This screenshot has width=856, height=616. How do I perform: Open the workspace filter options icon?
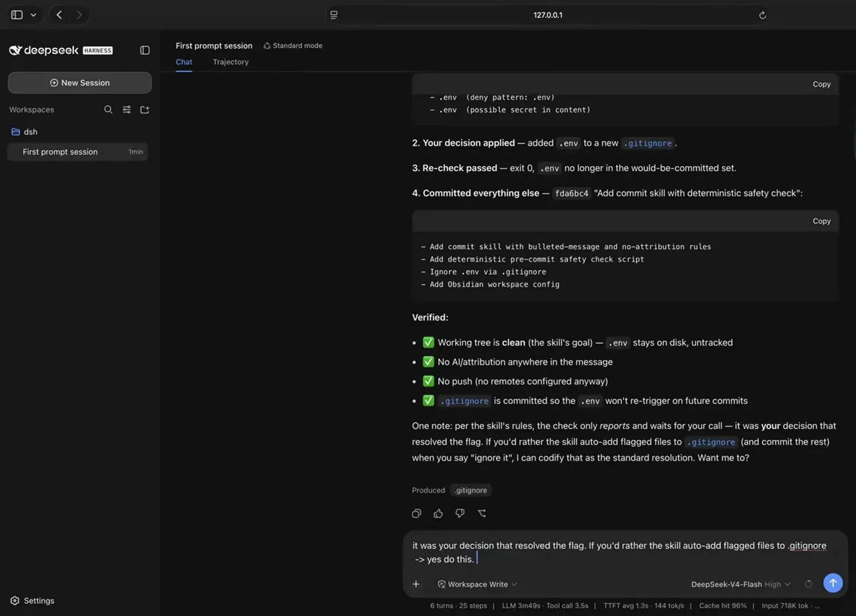click(126, 110)
